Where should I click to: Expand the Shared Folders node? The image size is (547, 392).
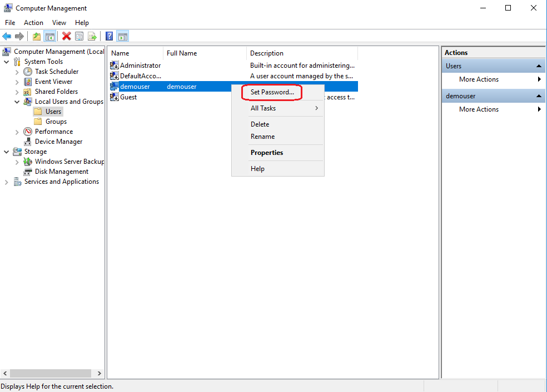pyautogui.click(x=17, y=92)
